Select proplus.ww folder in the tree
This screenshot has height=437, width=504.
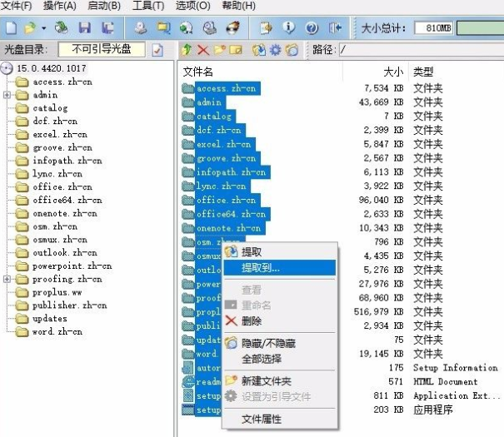click(57, 292)
